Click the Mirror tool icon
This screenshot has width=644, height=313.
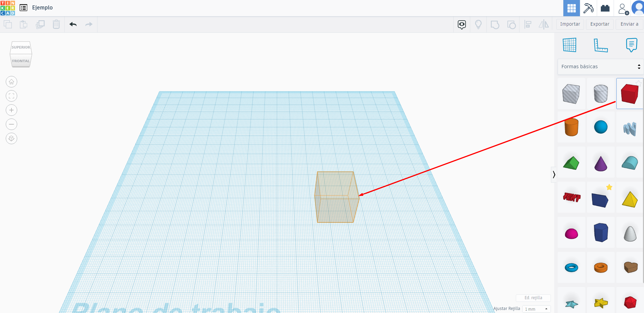tap(544, 24)
